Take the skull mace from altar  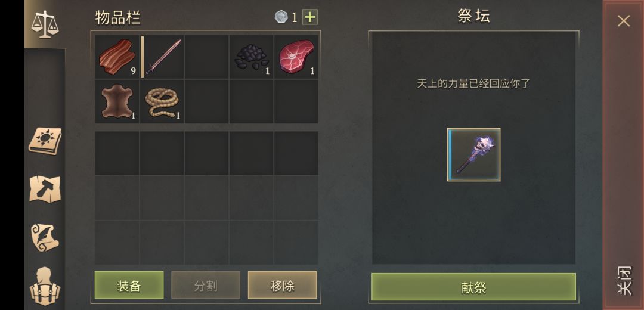click(x=473, y=155)
